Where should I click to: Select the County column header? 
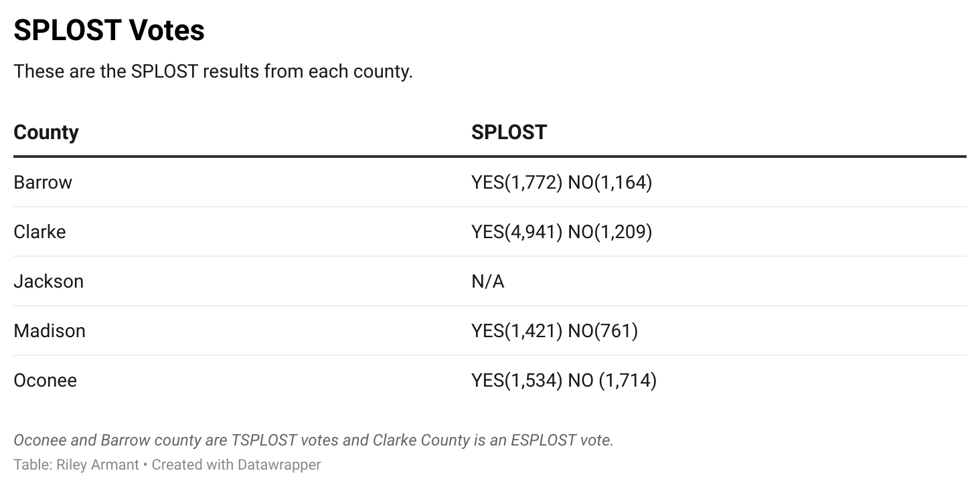[x=46, y=132]
